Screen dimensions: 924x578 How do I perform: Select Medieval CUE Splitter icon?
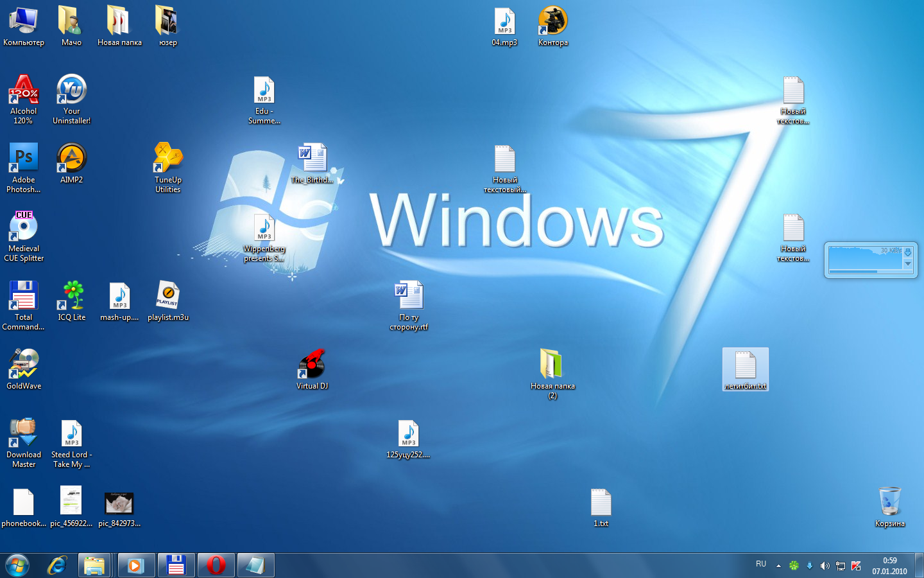click(x=24, y=236)
